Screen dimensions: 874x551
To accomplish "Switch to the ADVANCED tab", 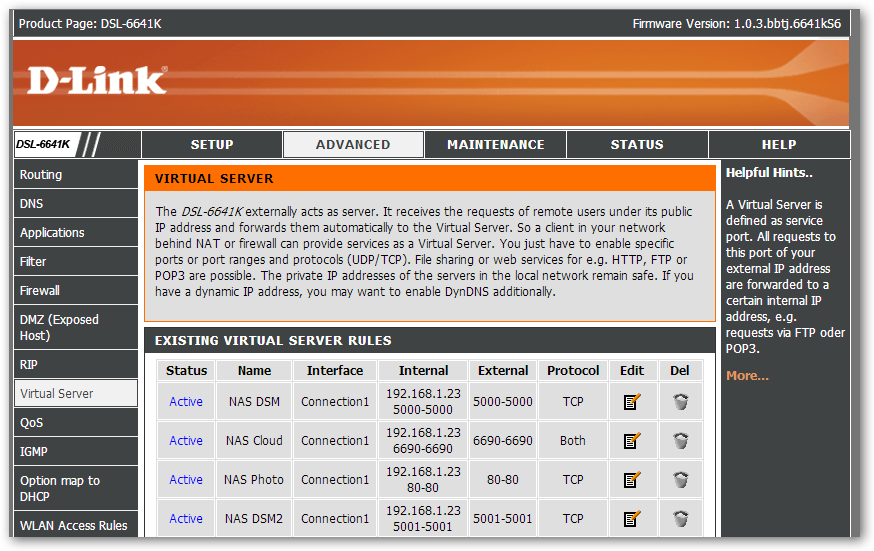I will pyautogui.click(x=353, y=145).
